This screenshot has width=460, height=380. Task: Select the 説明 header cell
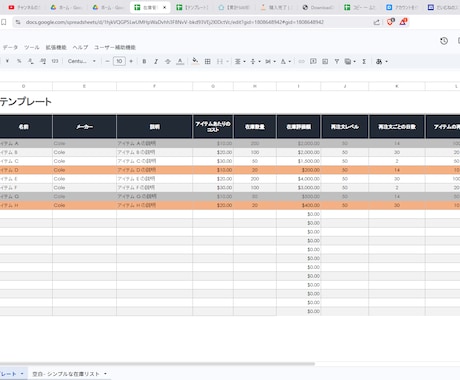point(154,127)
